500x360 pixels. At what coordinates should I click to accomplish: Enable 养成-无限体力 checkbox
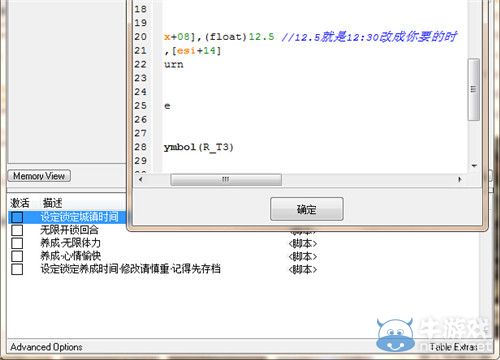pos(17,243)
